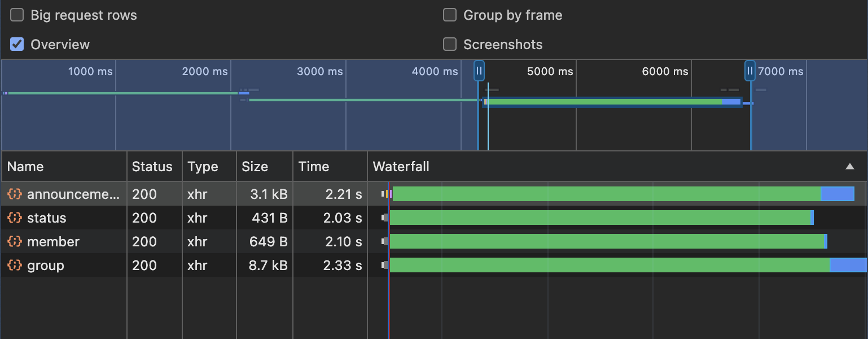
Task: Click the member request waterfall bar
Action: tap(607, 242)
